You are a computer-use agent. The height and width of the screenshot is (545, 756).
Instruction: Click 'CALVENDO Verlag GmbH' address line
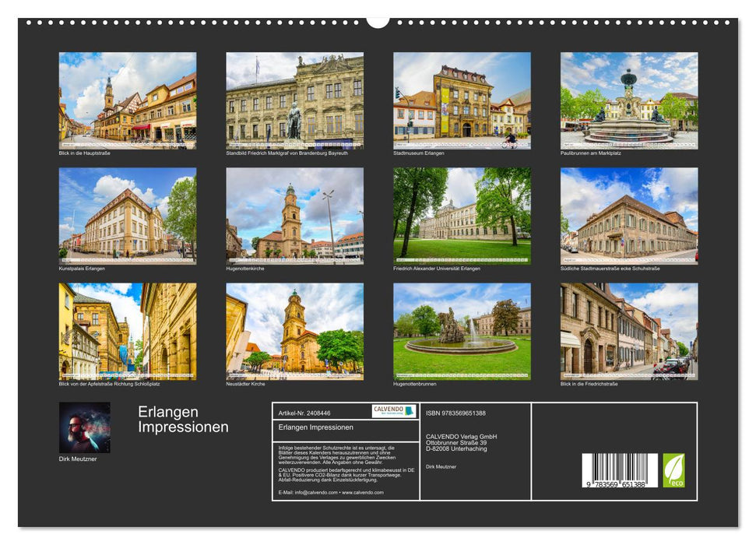[462, 437]
